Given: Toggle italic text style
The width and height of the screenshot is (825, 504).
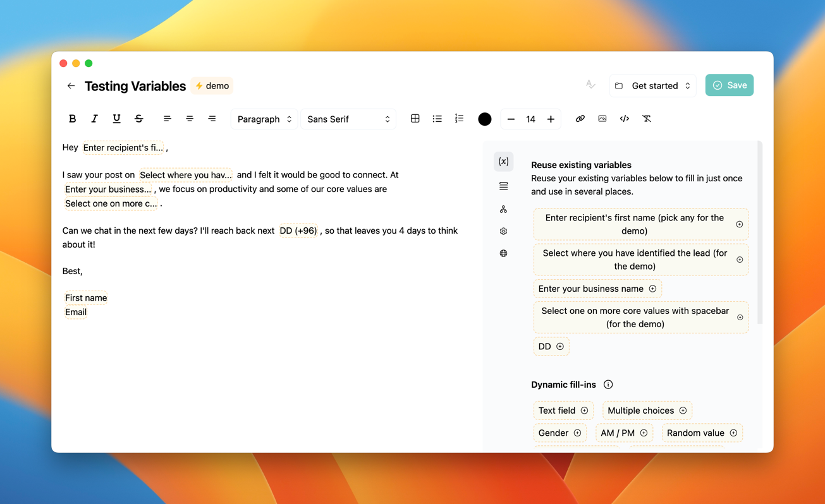Looking at the screenshot, I should coord(94,119).
